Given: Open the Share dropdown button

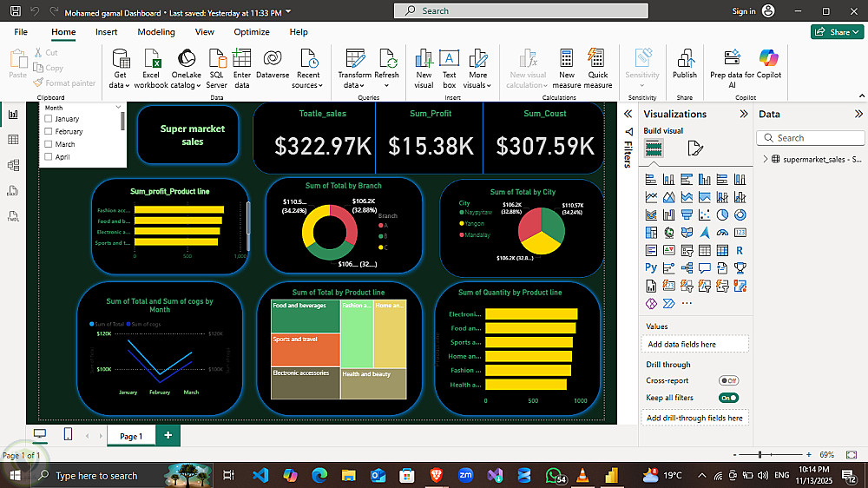Looking at the screenshot, I should coord(836,32).
